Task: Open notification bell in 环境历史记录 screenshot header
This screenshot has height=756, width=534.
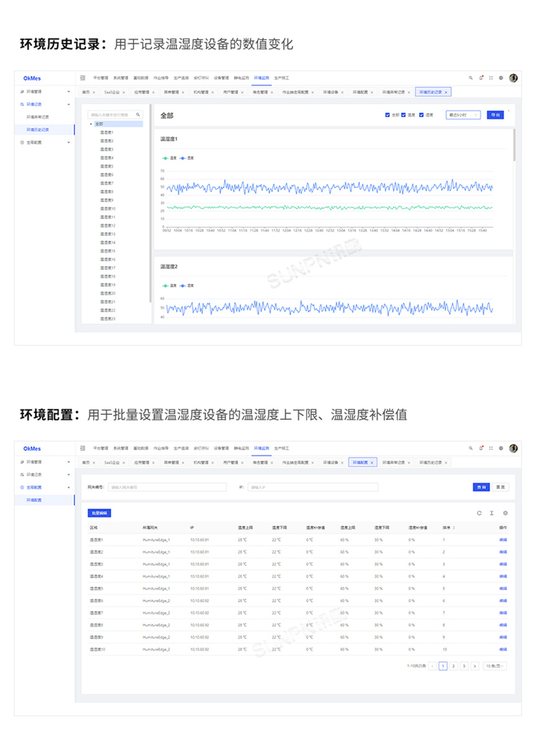Action: pos(481,78)
